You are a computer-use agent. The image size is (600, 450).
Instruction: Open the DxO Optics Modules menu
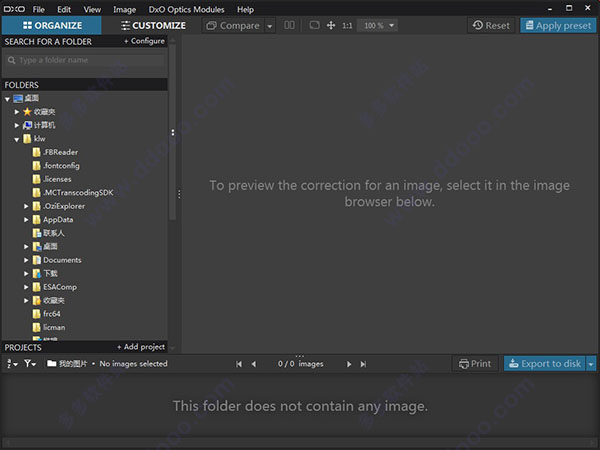(x=186, y=9)
